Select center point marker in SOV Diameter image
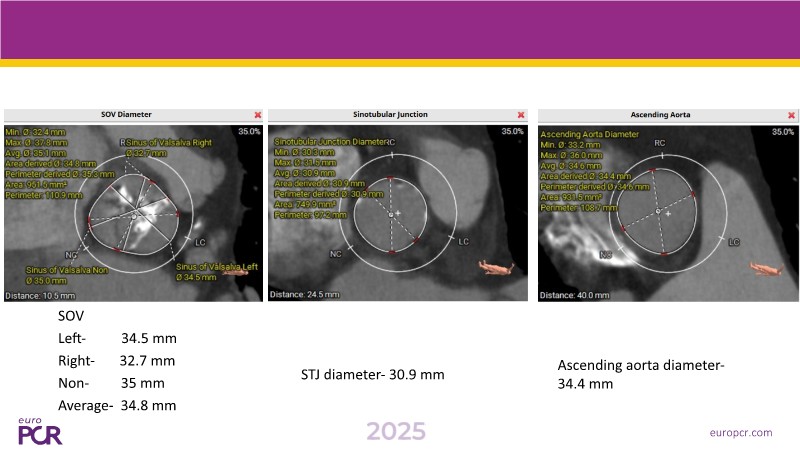The width and height of the screenshot is (800, 450). 133,215
